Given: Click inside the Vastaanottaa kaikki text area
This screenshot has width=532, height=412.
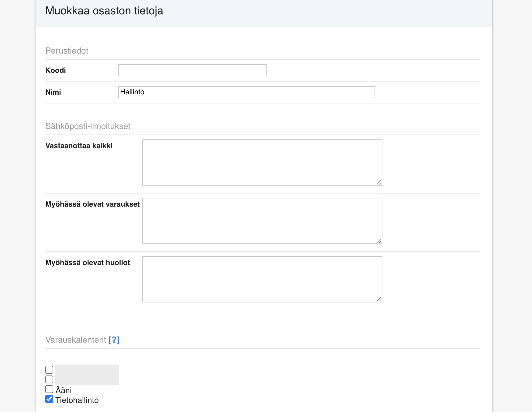Looking at the screenshot, I should coord(262,162).
